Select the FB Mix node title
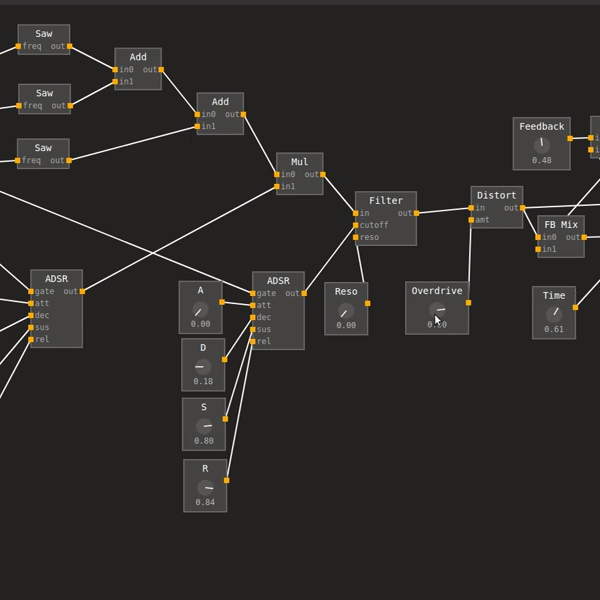This screenshot has height=600, width=600. coord(561,225)
